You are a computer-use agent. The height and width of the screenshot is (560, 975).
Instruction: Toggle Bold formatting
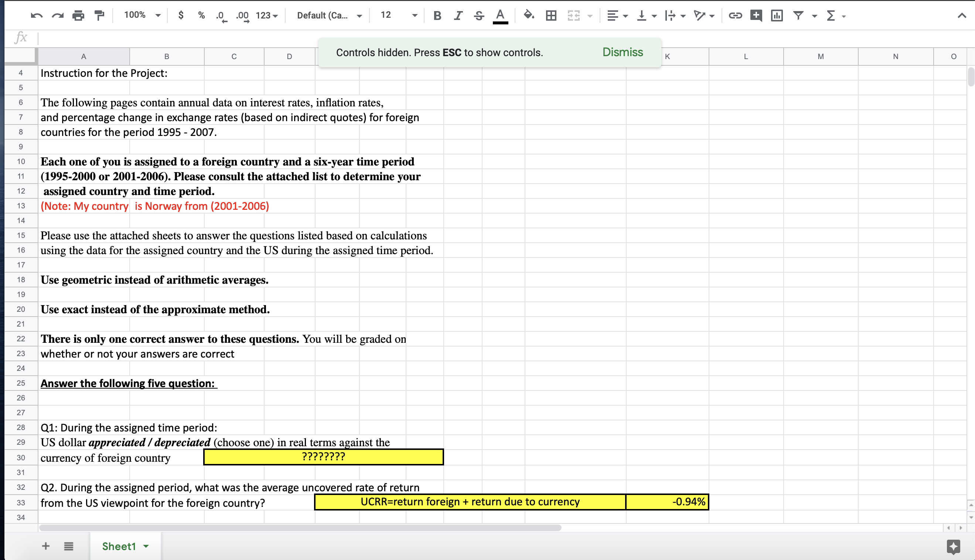pos(437,16)
